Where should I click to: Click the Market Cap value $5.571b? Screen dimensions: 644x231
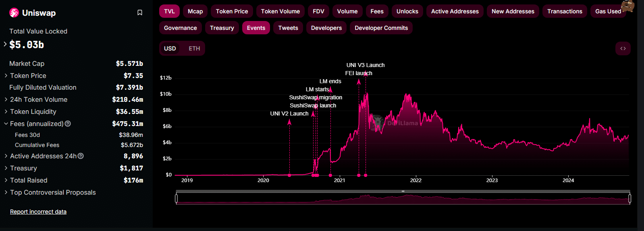coord(129,63)
